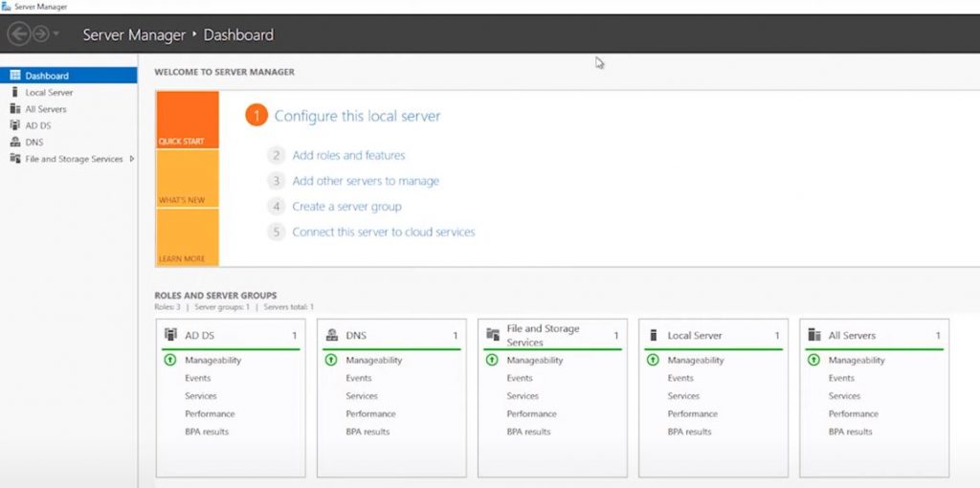The width and height of the screenshot is (980, 488).
Task: Click the All Servers tile icon
Action: click(x=814, y=335)
